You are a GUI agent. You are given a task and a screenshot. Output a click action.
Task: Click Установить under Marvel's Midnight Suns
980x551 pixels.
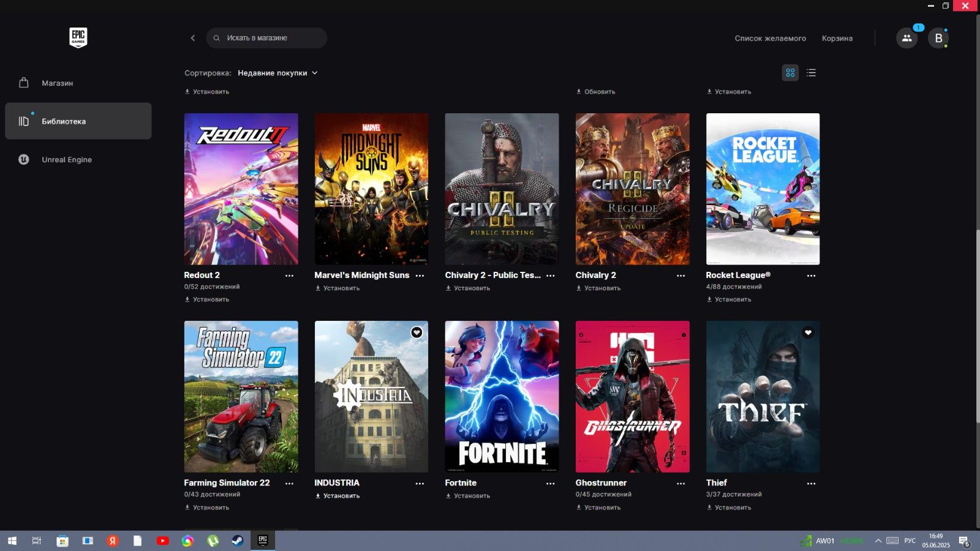337,288
